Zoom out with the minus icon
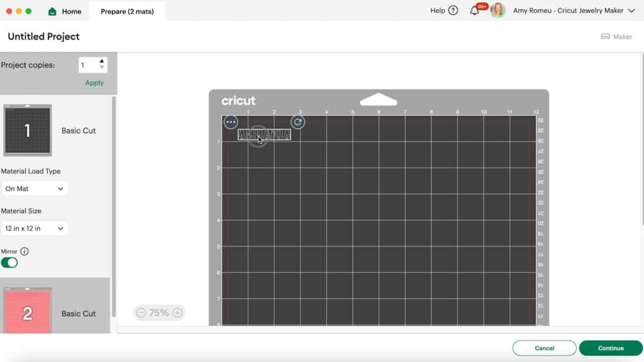644x362 pixels. click(x=141, y=313)
